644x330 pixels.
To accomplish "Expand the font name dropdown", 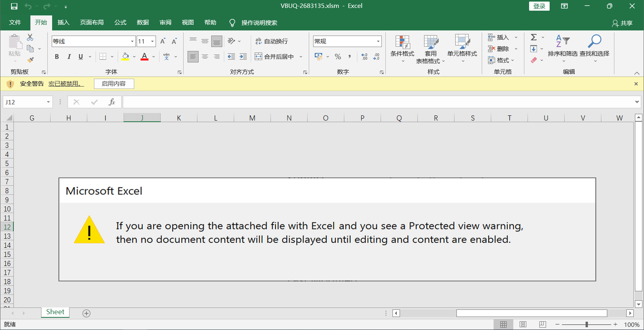I will tap(132, 41).
